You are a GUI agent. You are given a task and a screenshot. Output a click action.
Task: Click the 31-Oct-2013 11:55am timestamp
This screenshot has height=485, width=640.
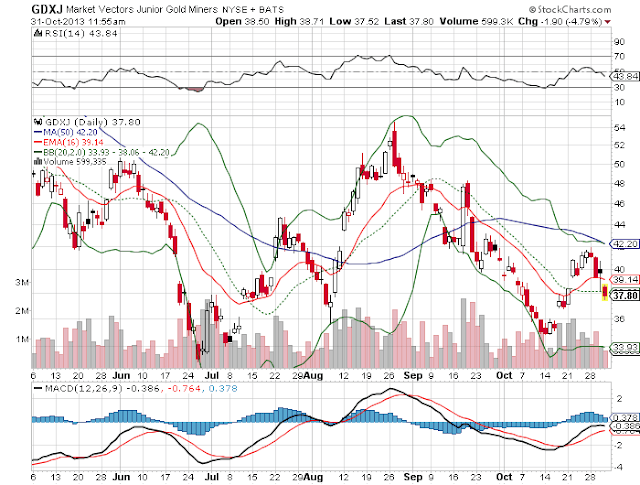click(78, 22)
